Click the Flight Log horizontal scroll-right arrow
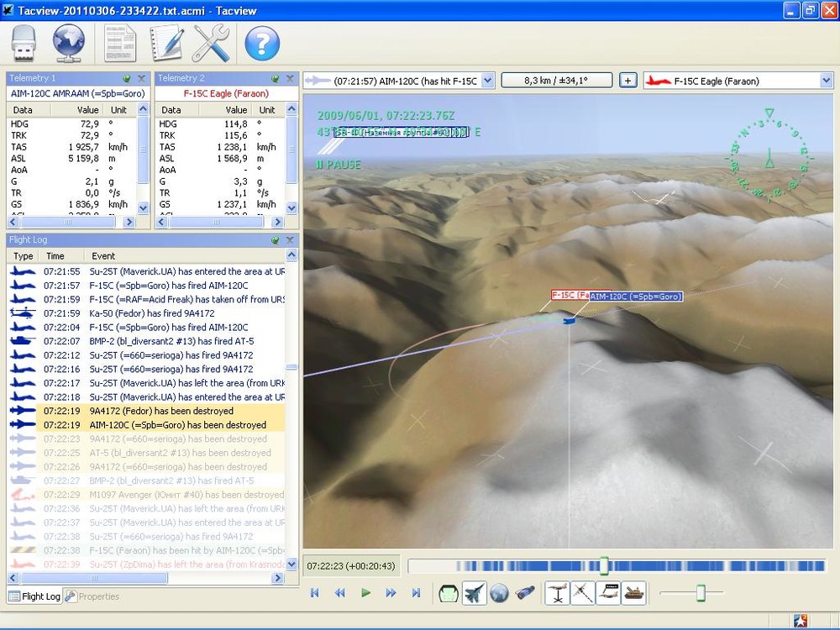Image resolution: width=840 pixels, height=630 pixels. [x=277, y=578]
